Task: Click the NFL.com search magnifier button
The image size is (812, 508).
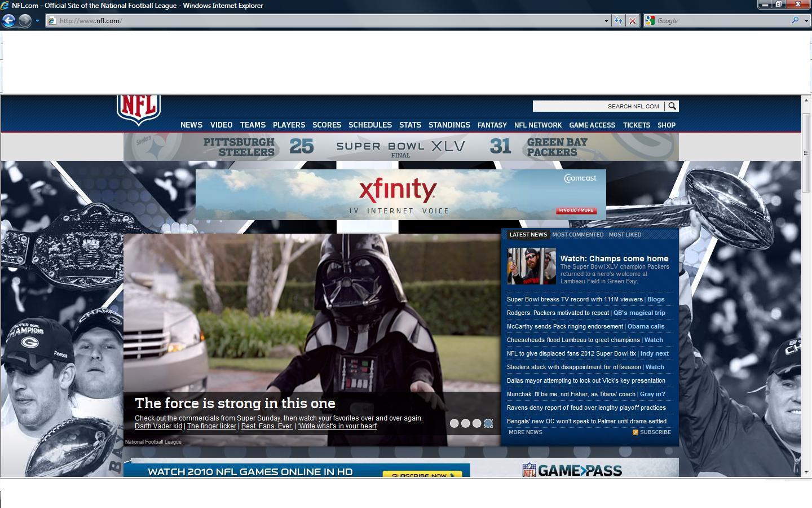Action: [672, 106]
